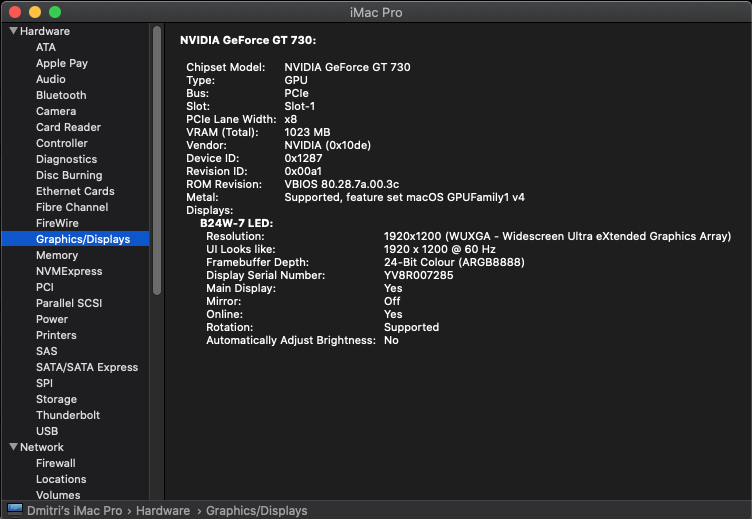Select ATA in the sidebar
The width and height of the screenshot is (752, 519).
[x=46, y=47]
